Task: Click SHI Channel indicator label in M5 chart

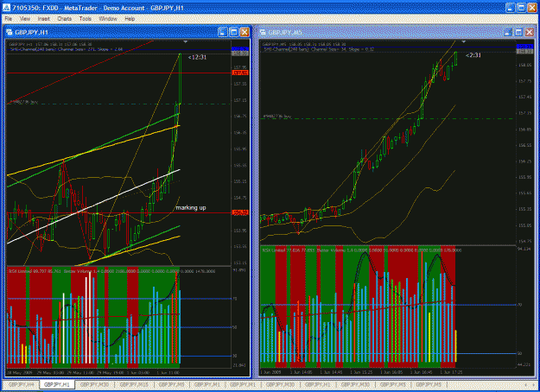Action: pyautogui.click(x=319, y=49)
